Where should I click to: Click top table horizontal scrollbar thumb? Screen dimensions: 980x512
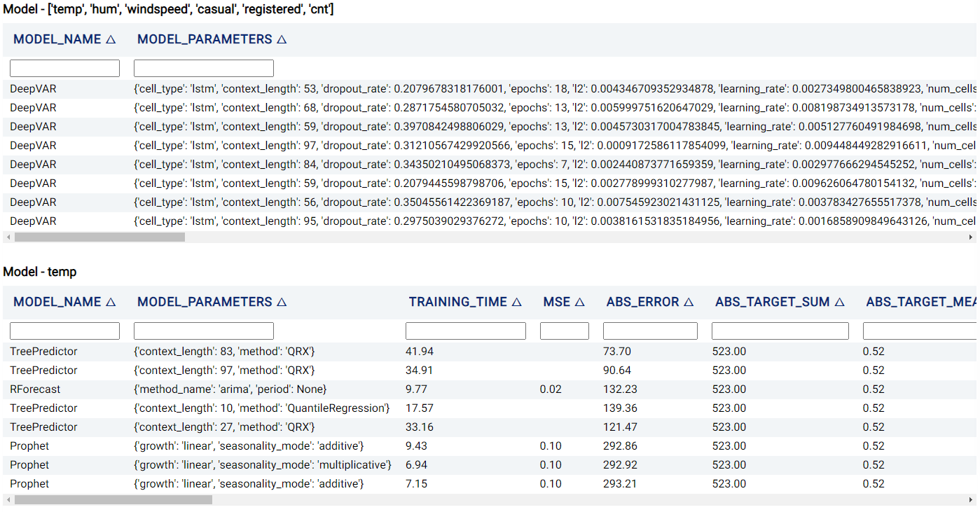(x=99, y=237)
